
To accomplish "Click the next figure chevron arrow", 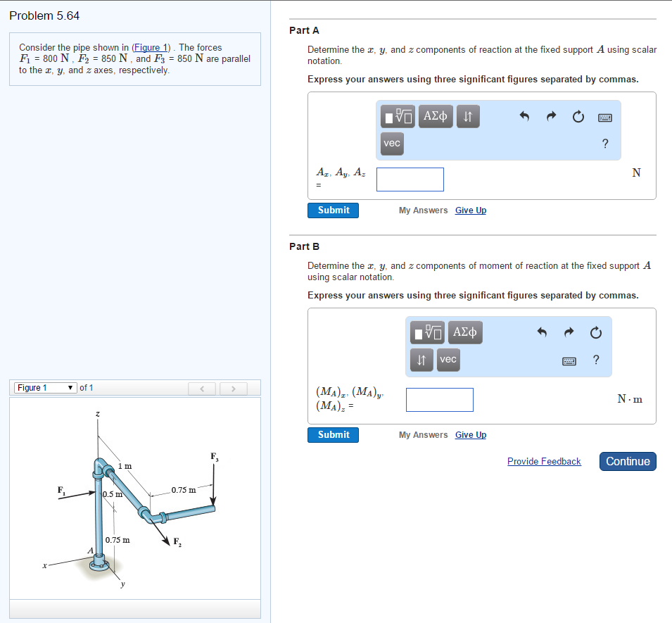I will pos(233,387).
